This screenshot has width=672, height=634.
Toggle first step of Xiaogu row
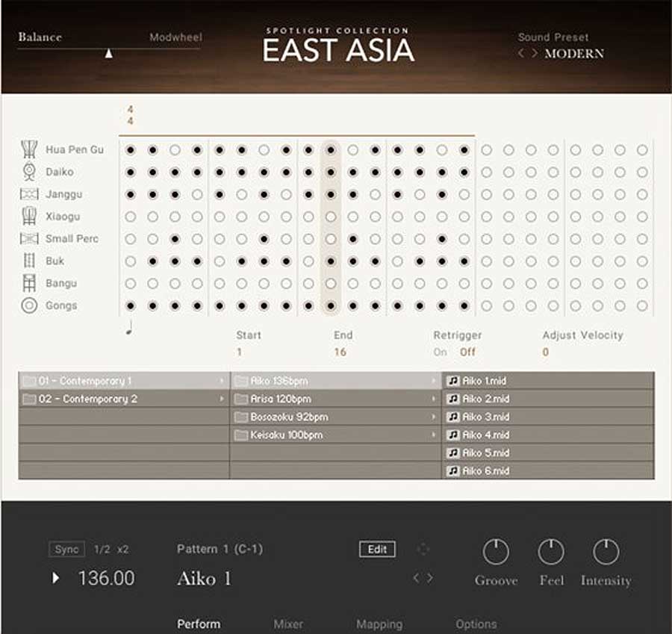[x=130, y=217]
